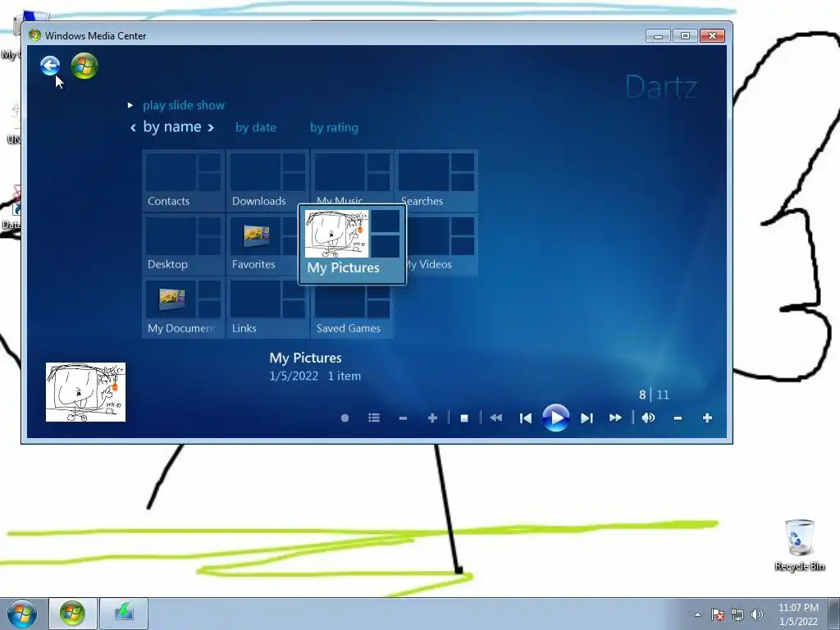Skip to next item button
Screen dimensions: 840x630
pyautogui.click(x=587, y=418)
